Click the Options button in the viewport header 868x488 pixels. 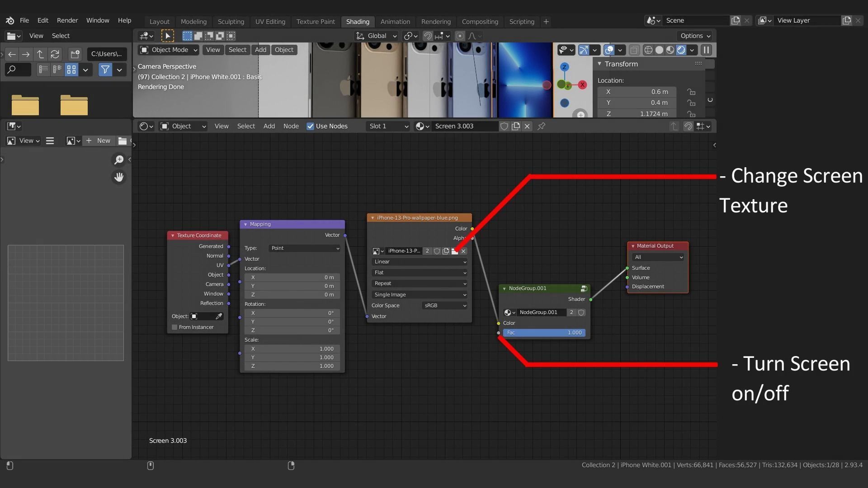[695, 36]
